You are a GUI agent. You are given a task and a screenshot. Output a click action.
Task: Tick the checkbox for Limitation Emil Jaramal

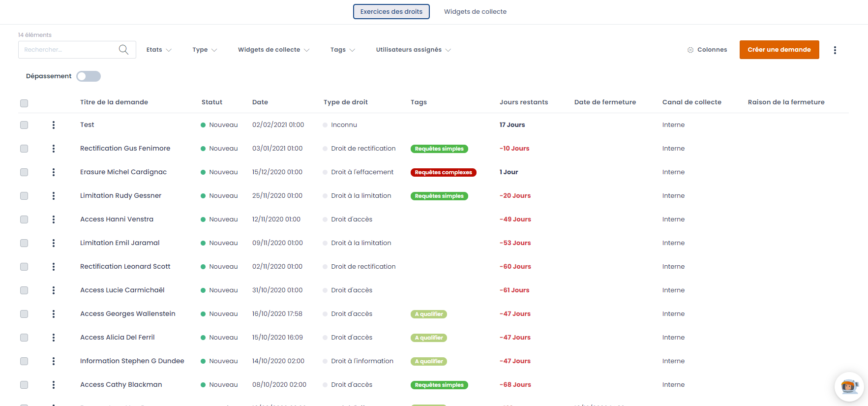[24, 243]
